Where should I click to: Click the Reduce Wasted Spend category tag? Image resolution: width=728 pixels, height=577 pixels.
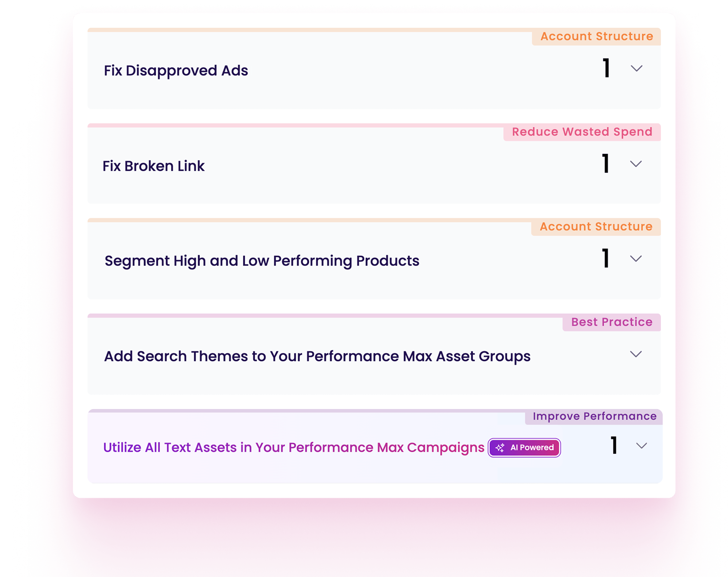click(x=582, y=132)
